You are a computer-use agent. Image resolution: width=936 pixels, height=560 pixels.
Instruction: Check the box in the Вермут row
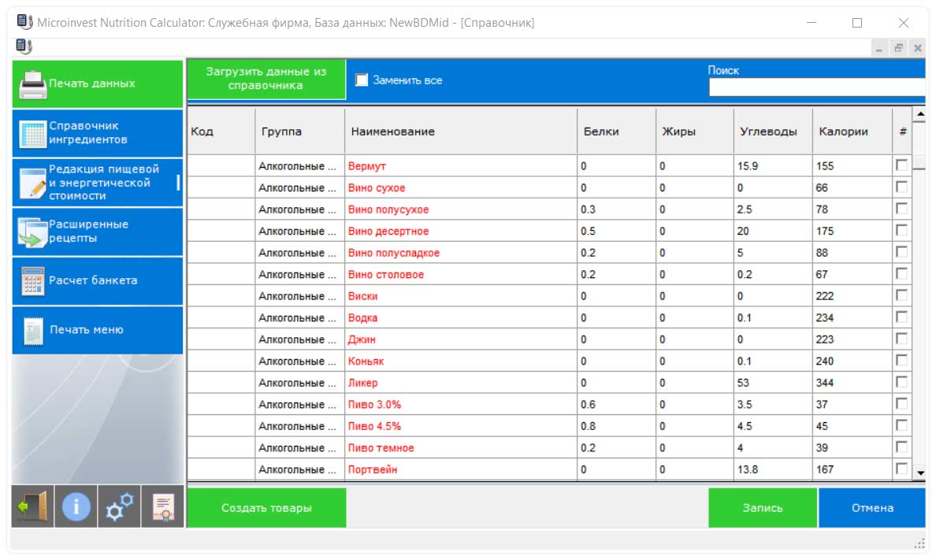click(901, 165)
